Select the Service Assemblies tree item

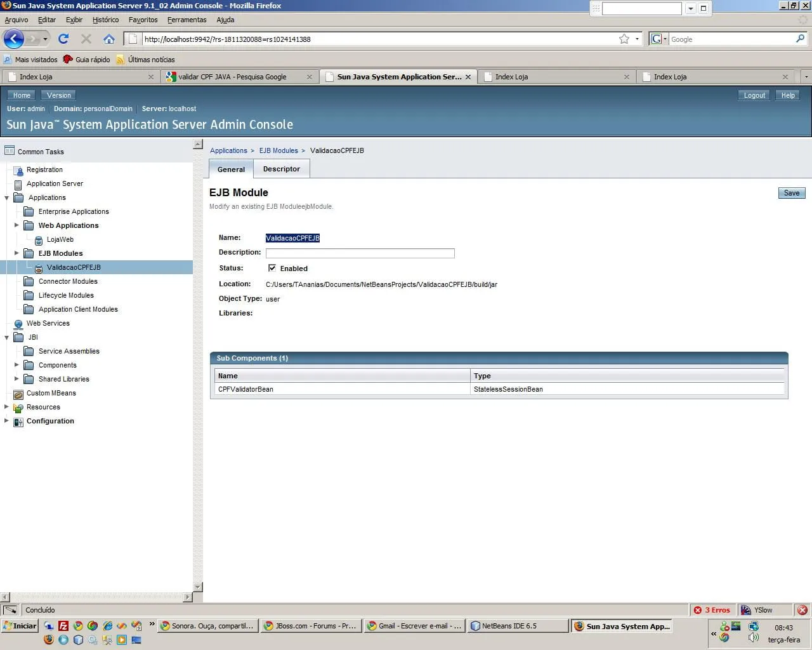tap(69, 351)
